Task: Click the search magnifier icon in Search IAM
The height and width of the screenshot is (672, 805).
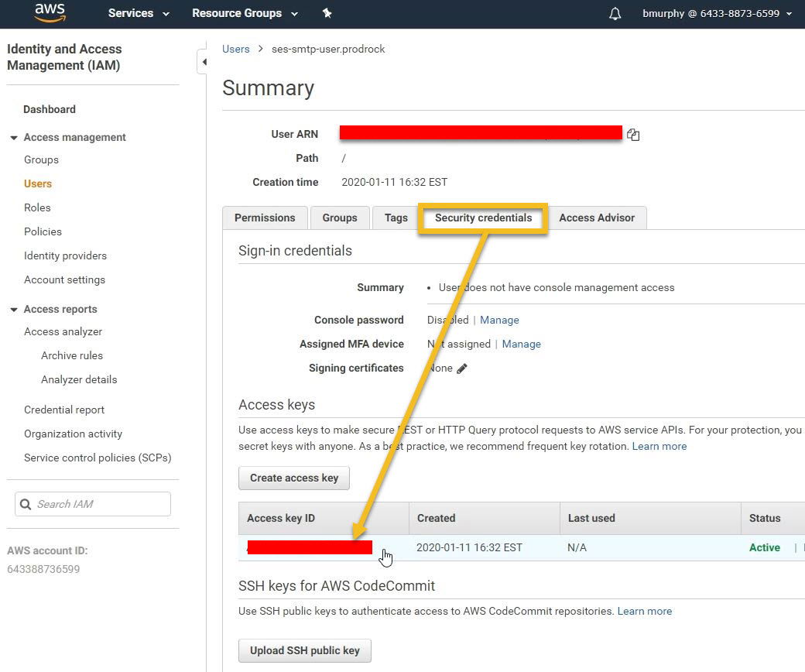Action: (x=25, y=504)
